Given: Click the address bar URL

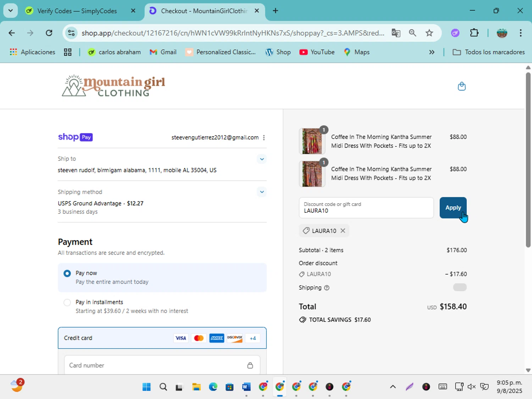Looking at the screenshot, I should pyautogui.click(x=233, y=33).
